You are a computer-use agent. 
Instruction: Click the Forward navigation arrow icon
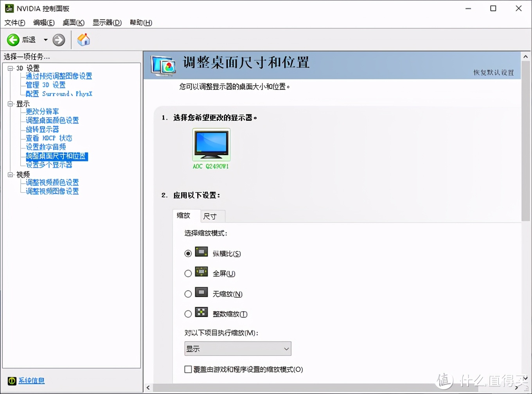coord(58,39)
